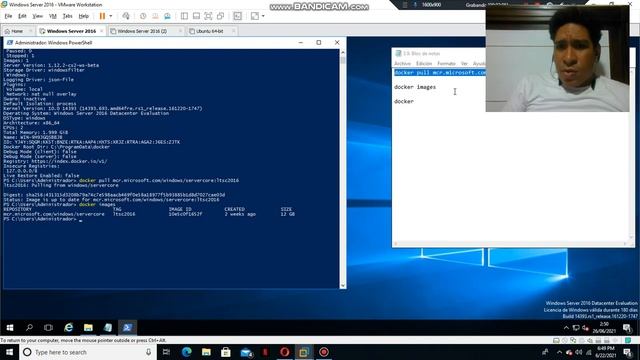Open the VMware console view icon

[x=237, y=16]
